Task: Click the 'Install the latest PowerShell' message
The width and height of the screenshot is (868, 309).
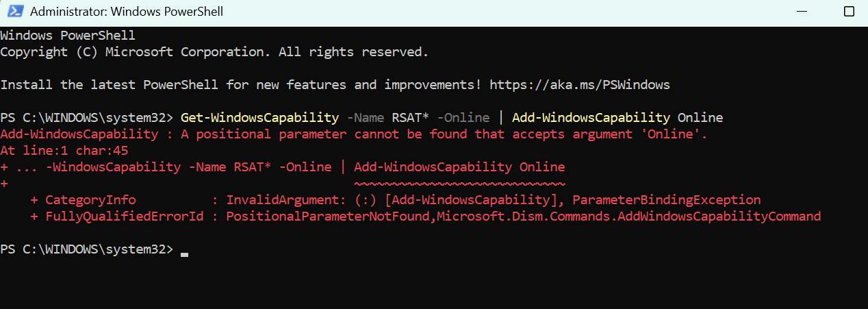Action: 110,85
